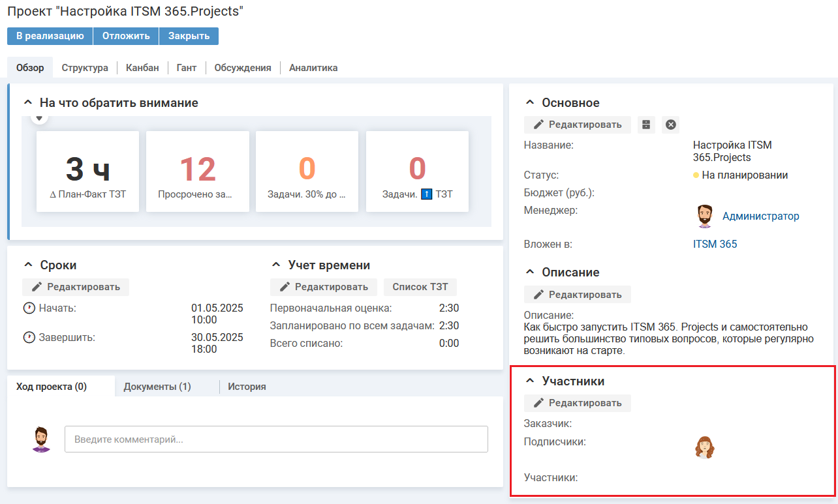Click the Введите комментарий input field
The width and height of the screenshot is (838, 504).
[276, 439]
